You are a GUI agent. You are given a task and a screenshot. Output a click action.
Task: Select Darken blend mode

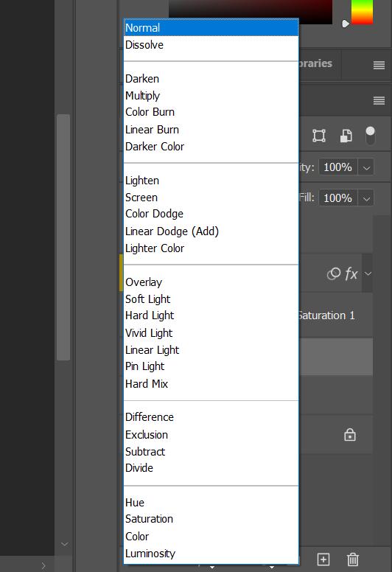click(211, 79)
